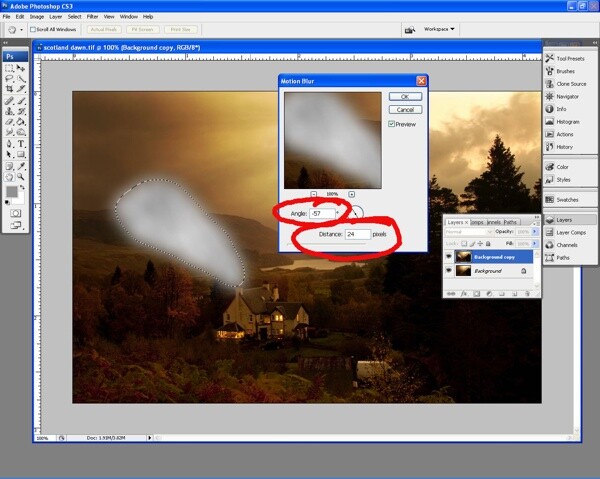Enable Scroll All Windows checkbox
This screenshot has height=479, width=600.
click(33, 29)
